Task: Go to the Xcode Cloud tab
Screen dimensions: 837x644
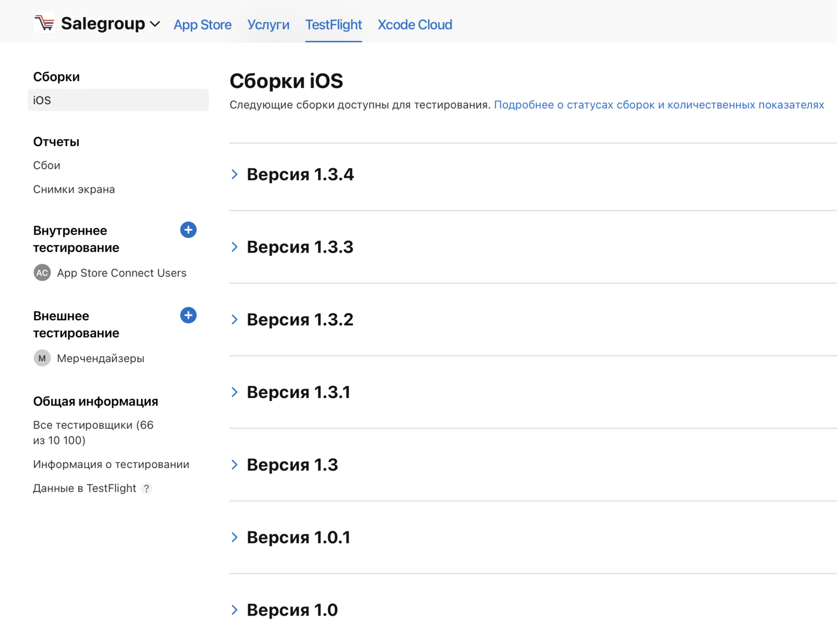Action: pos(415,24)
